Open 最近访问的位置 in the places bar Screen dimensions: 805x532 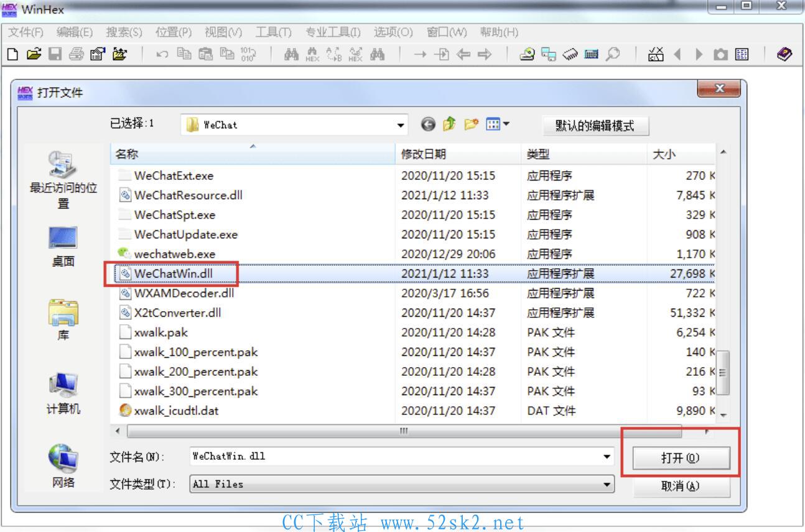click(x=63, y=180)
